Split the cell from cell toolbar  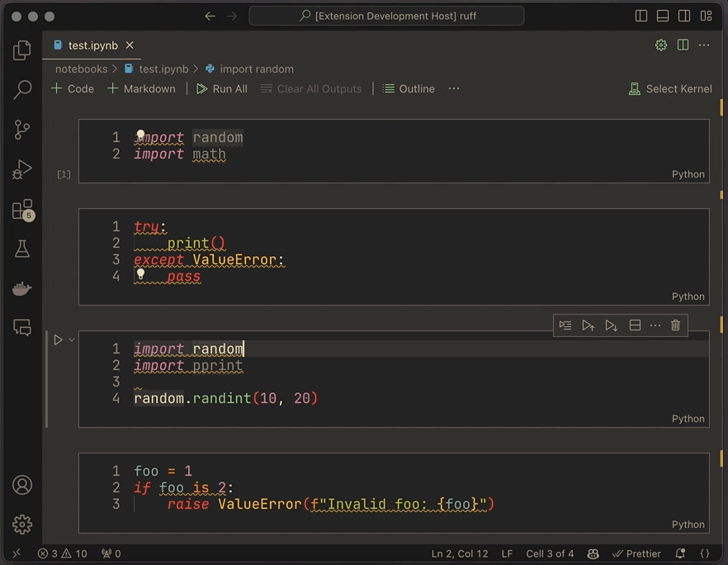(x=635, y=325)
